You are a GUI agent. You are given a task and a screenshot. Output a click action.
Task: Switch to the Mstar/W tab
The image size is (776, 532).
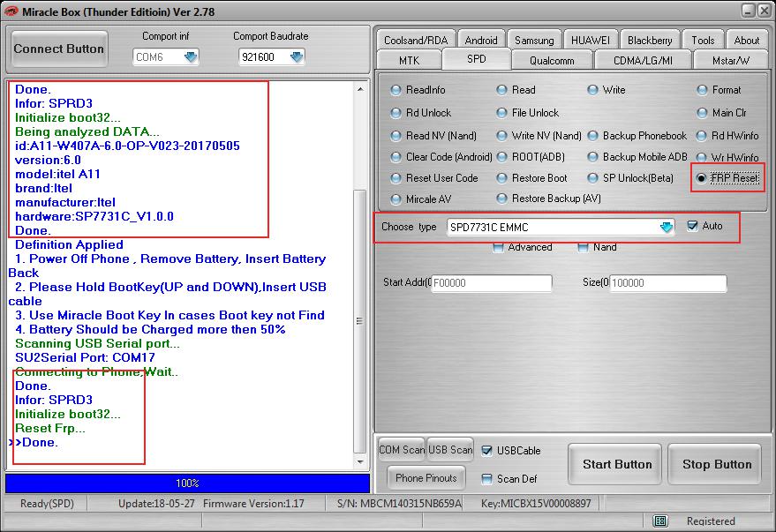coord(730,60)
